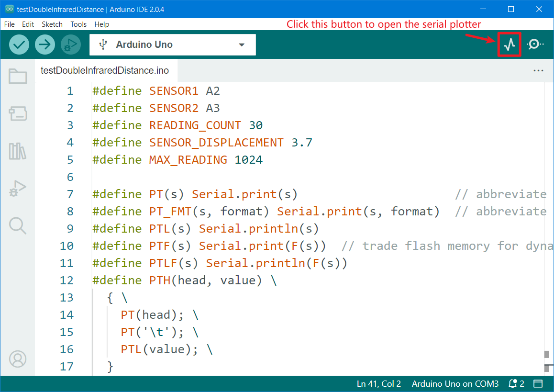Open the Debug sidebar panel
Screen dimensions: 554x392
point(18,189)
